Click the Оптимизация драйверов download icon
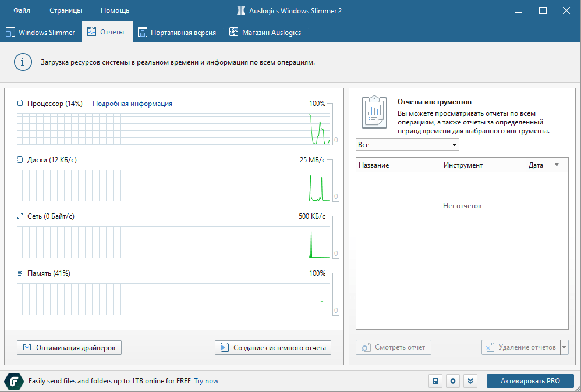The height and width of the screenshot is (392, 581). 27,347
